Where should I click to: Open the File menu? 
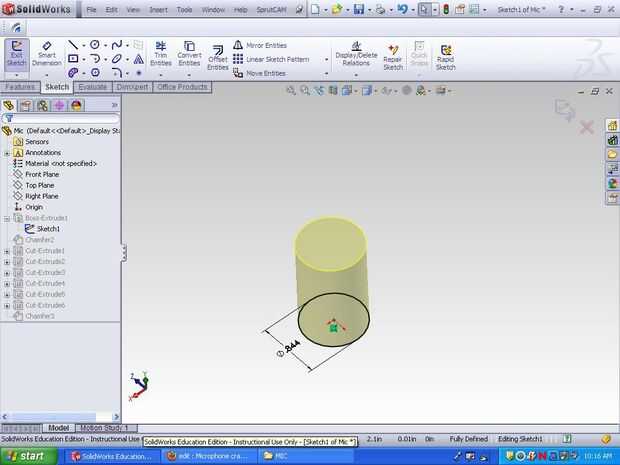91,9
